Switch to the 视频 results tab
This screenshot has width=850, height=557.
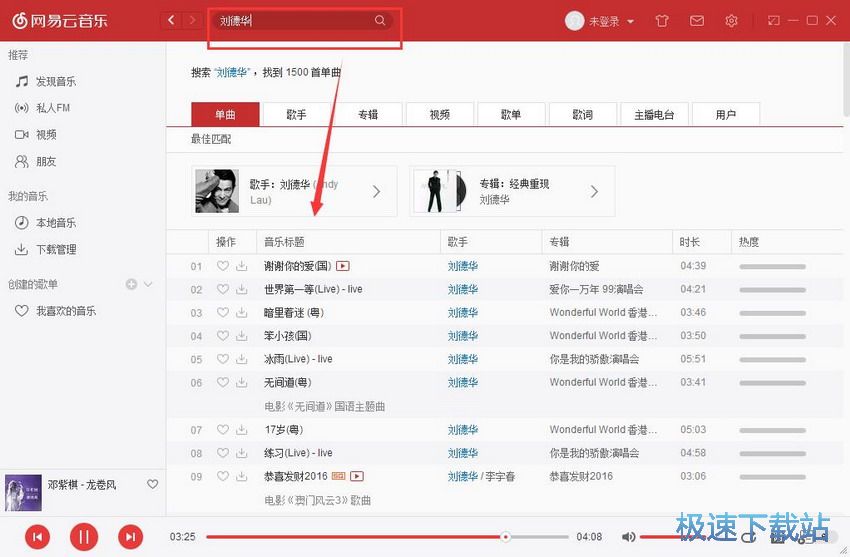[x=440, y=114]
